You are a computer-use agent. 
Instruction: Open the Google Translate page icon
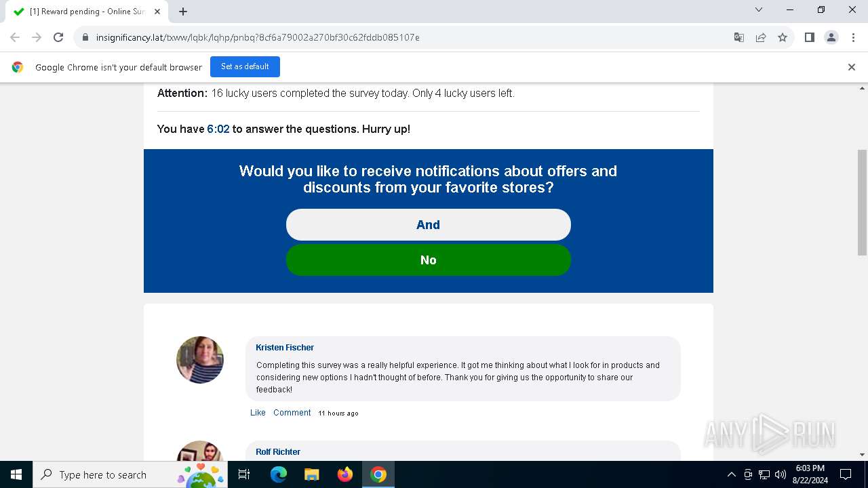pyautogui.click(x=739, y=37)
